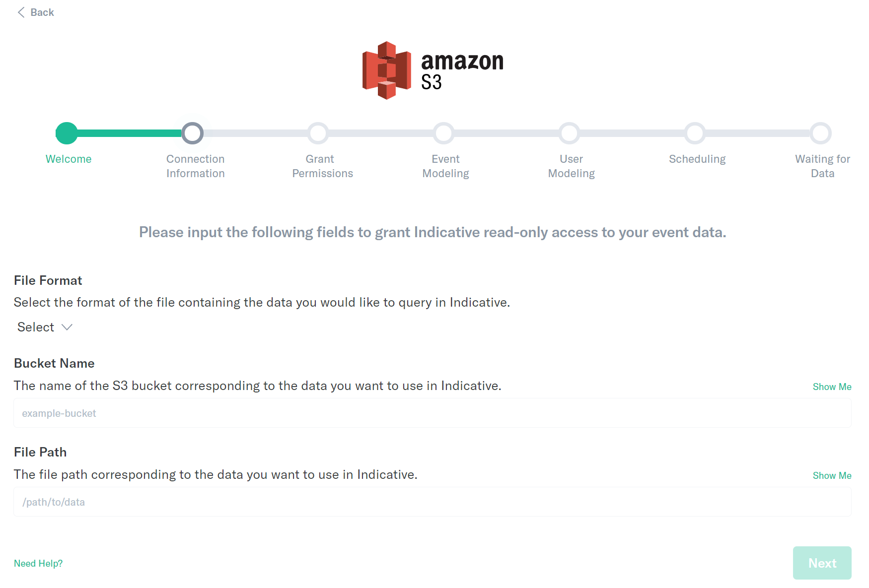Select the Grant Permissions step circle
This screenshot has height=588, width=869.
tap(318, 133)
